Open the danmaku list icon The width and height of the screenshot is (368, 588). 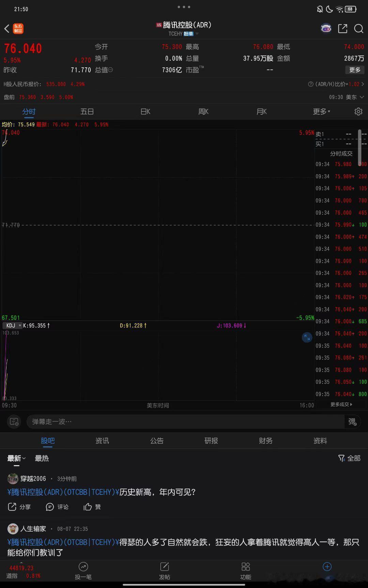[14, 422]
